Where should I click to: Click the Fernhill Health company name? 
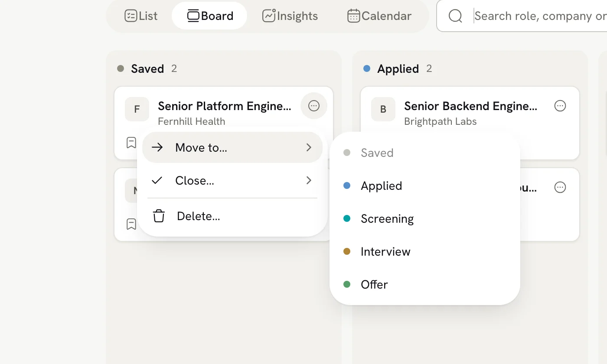tap(192, 121)
